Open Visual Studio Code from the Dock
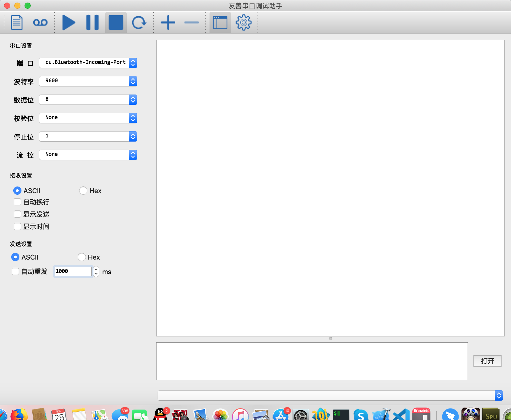 [x=401, y=414]
